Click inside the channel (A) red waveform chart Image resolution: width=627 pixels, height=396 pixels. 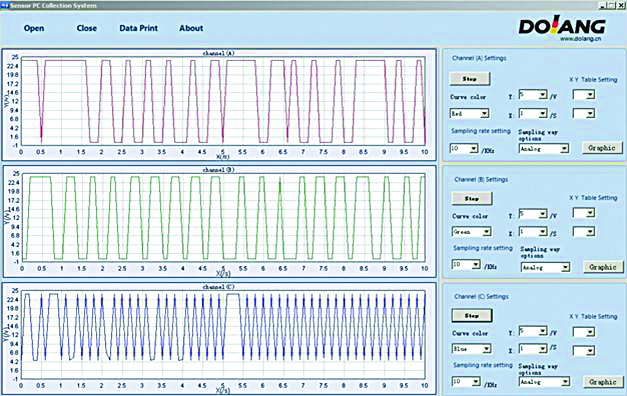pyautogui.click(x=223, y=101)
